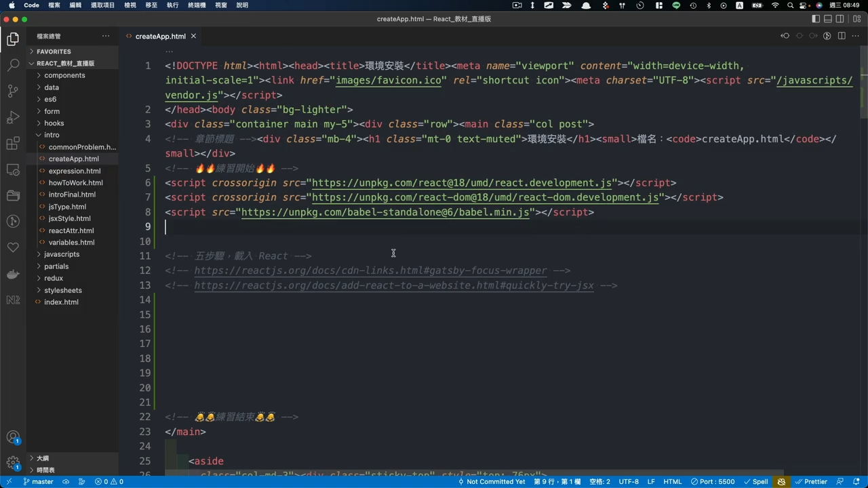Toggle Live Server on Port 5500
Image resolution: width=868 pixels, height=488 pixels.
713,482
